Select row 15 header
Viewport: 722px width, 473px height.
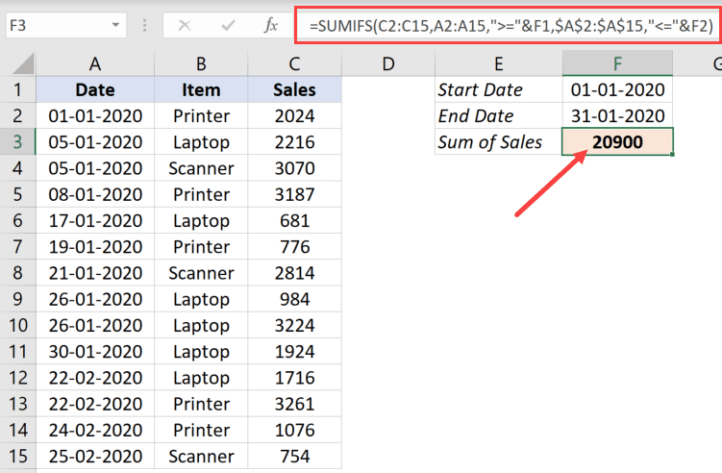[18, 455]
